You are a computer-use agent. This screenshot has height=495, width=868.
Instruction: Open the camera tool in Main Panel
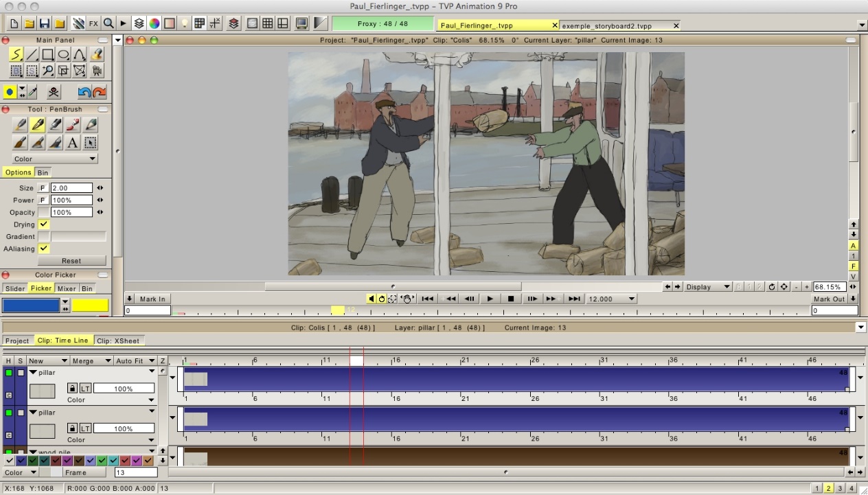(x=97, y=70)
